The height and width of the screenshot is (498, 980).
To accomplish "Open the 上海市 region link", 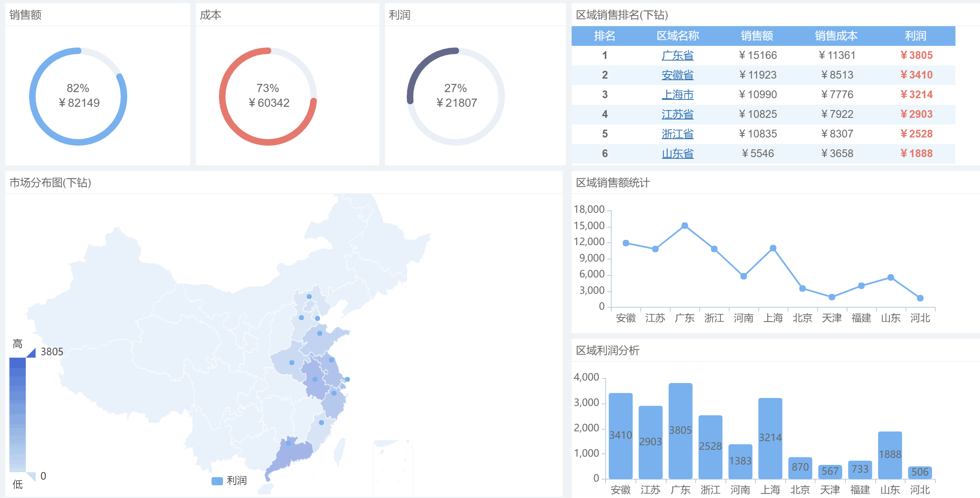I will point(677,95).
